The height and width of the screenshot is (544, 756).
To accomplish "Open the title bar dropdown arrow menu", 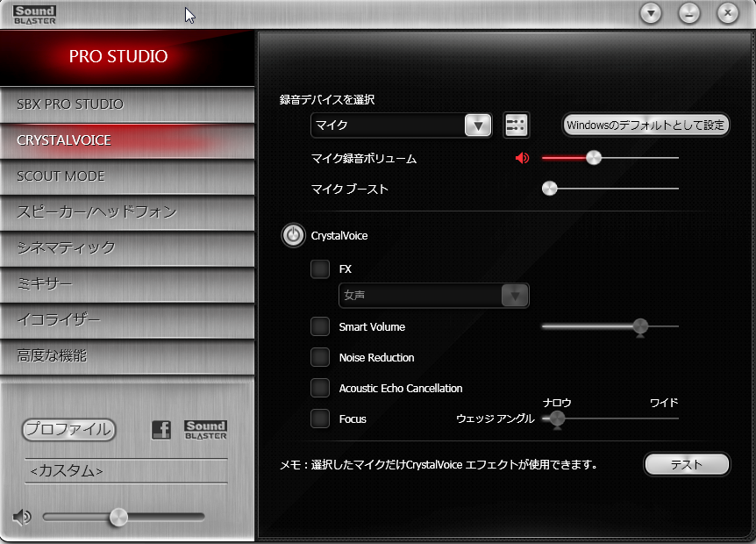I will 651,13.
